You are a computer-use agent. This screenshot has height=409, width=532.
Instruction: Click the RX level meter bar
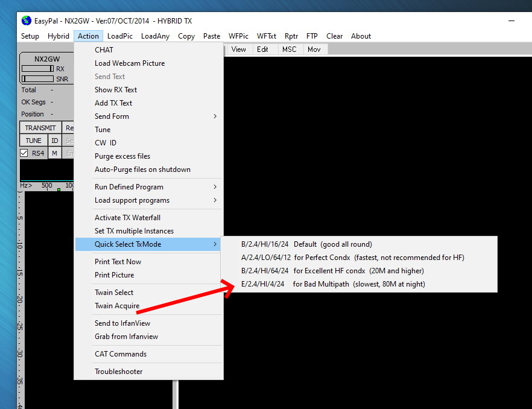37,69
